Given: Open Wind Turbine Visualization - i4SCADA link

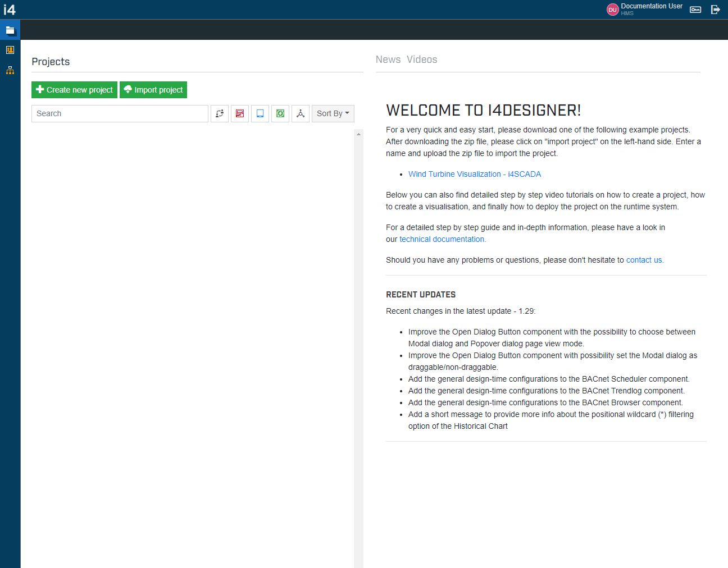Looking at the screenshot, I should [x=475, y=174].
